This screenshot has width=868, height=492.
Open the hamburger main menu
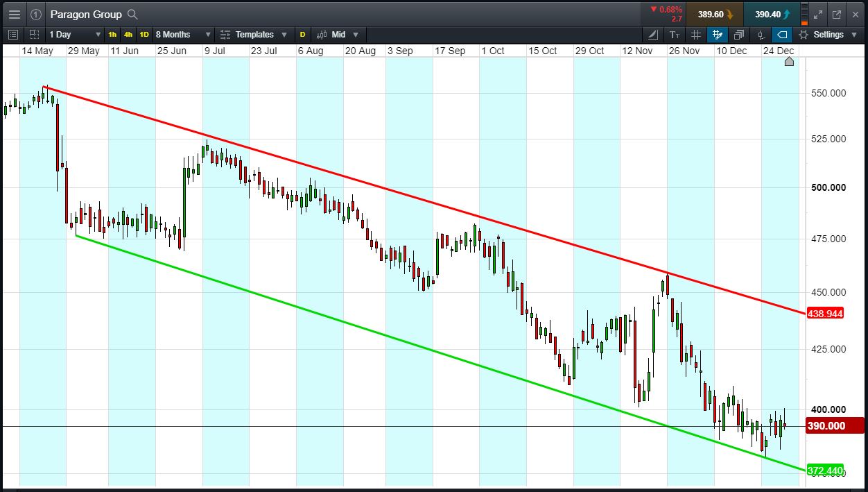tap(15, 14)
